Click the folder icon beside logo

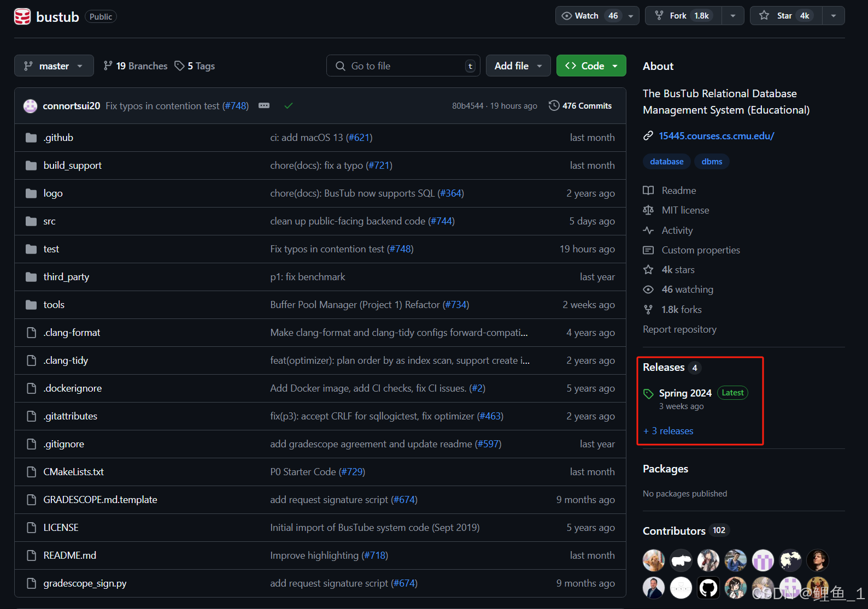tap(31, 193)
